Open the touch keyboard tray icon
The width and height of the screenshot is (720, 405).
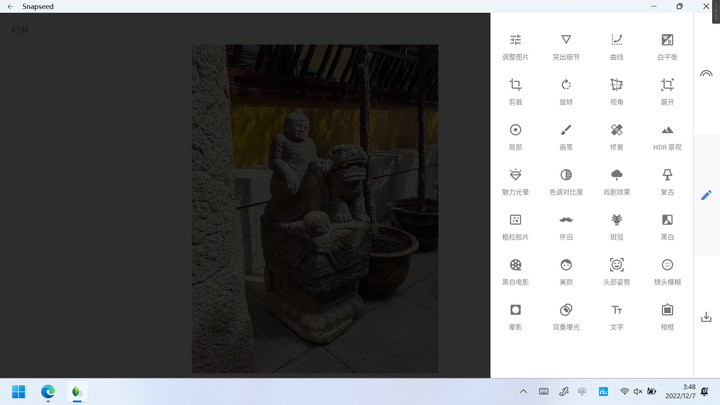544,391
